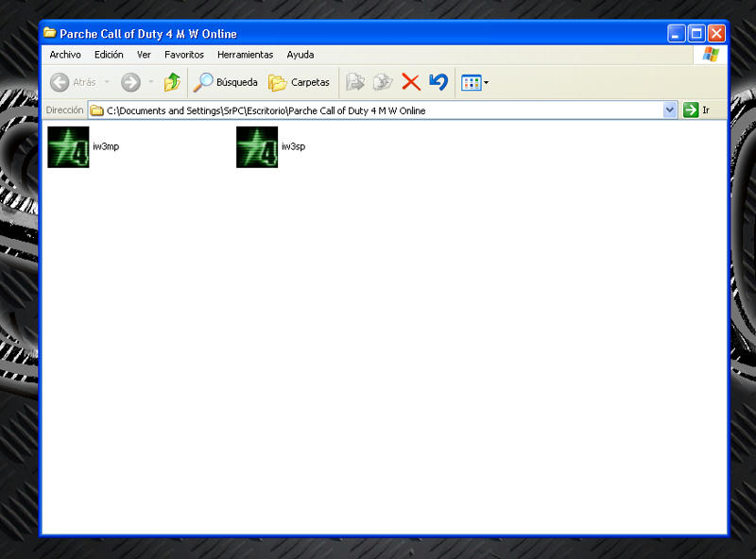Open the Views dropdown button
756x559 pixels.
coord(474,83)
